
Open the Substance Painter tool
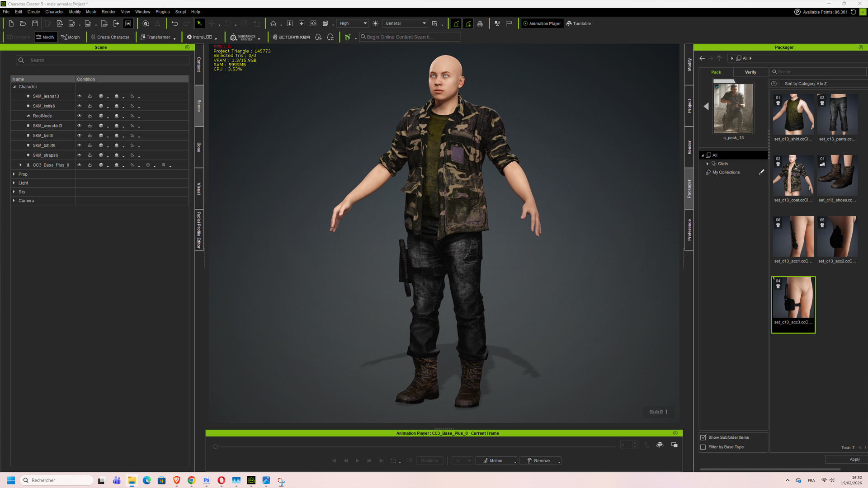coord(245,37)
